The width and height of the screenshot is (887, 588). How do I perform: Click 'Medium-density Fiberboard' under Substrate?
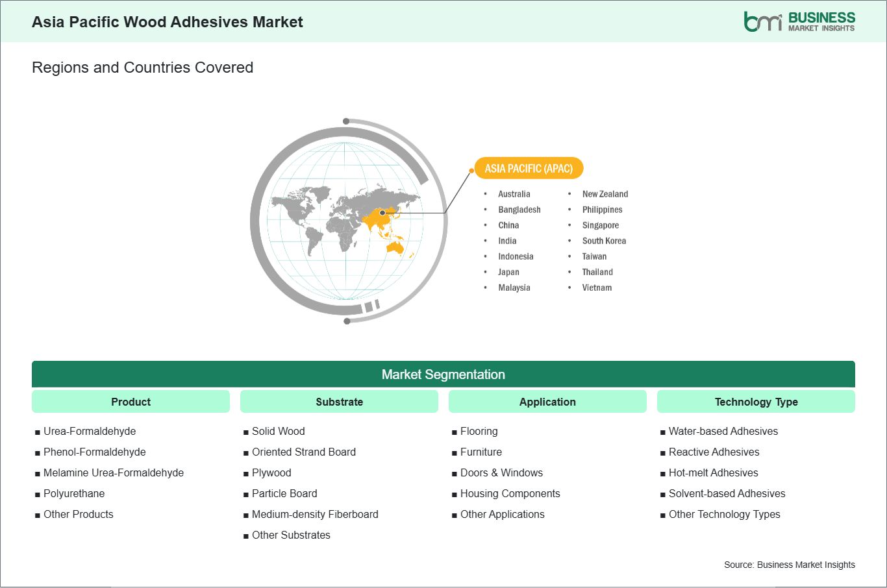pos(315,514)
